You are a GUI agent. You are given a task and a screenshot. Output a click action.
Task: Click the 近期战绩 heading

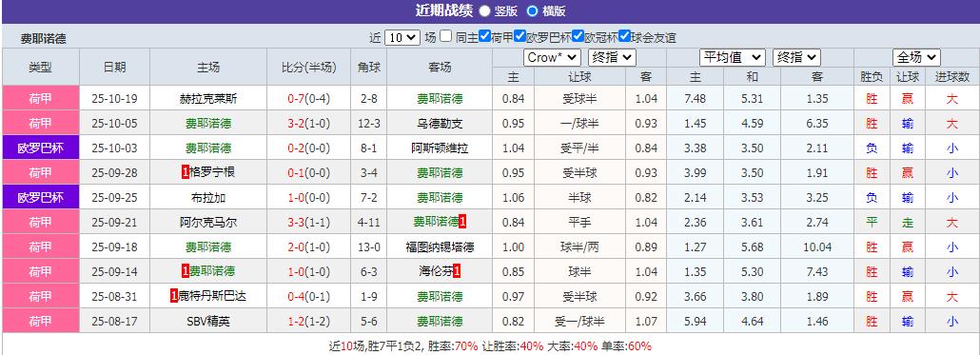click(x=443, y=10)
